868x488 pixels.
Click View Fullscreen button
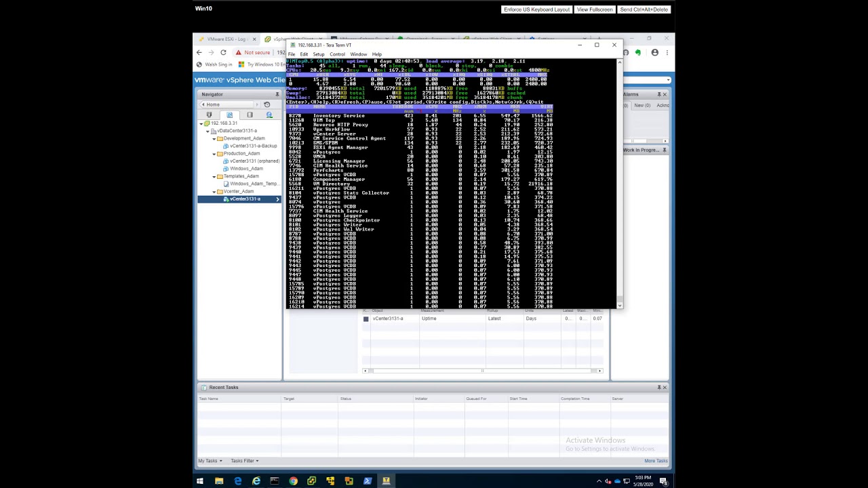(595, 9)
